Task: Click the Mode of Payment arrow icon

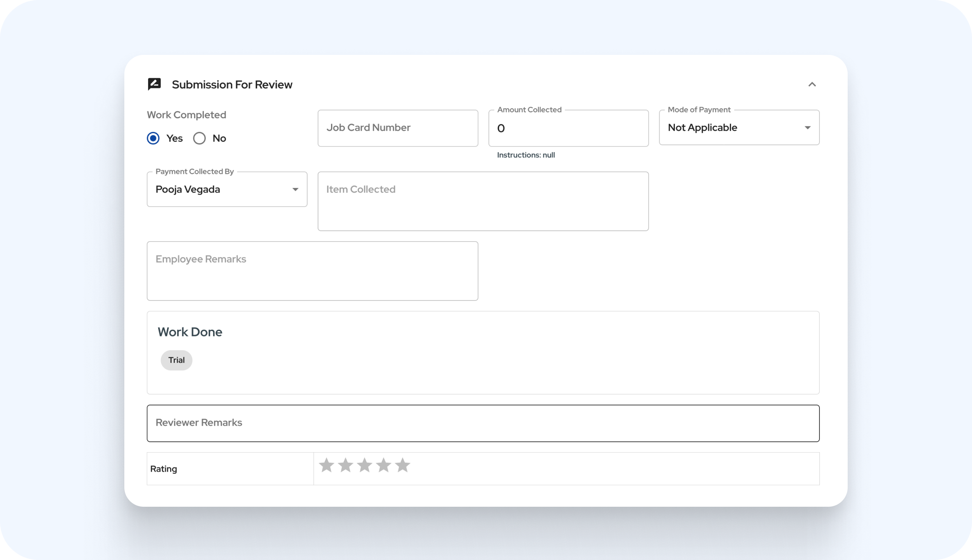Action: [807, 127]
